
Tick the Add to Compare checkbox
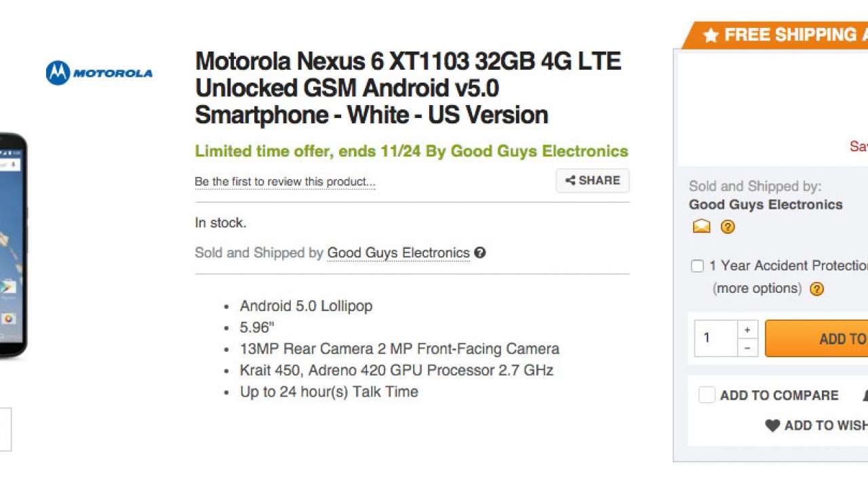pos(707,395)
